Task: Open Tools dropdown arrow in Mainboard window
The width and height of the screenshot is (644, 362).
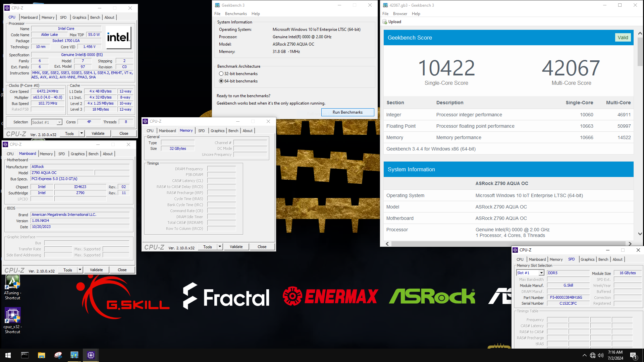Action: 80,270
